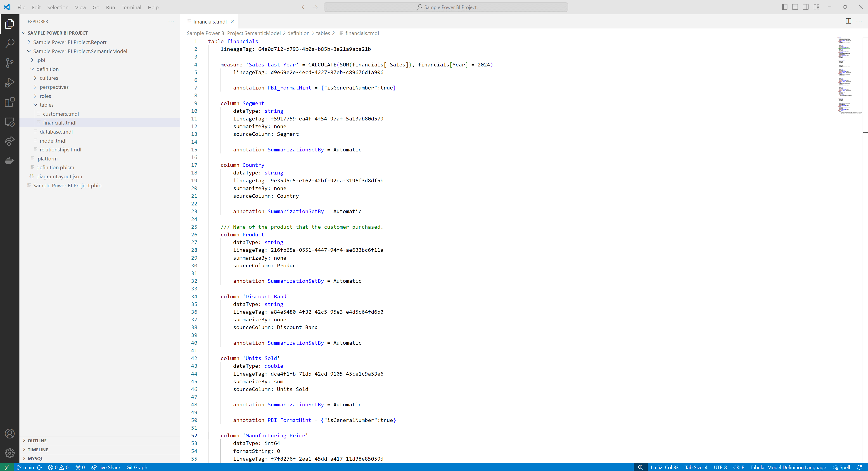This screenshot has height=471, width=868.
Task: Click Git Graph in status bar
Action: [136, 467]
